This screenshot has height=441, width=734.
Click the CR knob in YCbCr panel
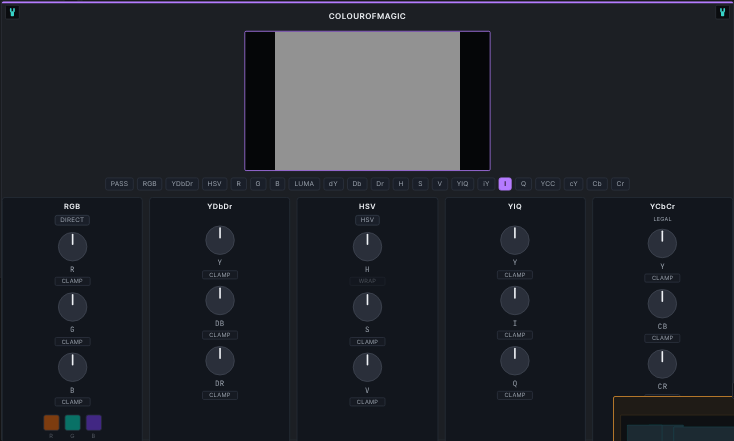point(662,364)
